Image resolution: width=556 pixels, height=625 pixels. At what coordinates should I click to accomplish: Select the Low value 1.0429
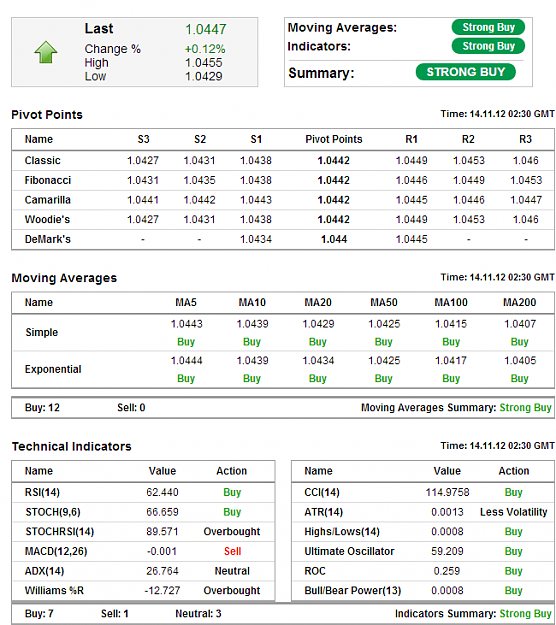pyautogui.click(x=204, y=76)
